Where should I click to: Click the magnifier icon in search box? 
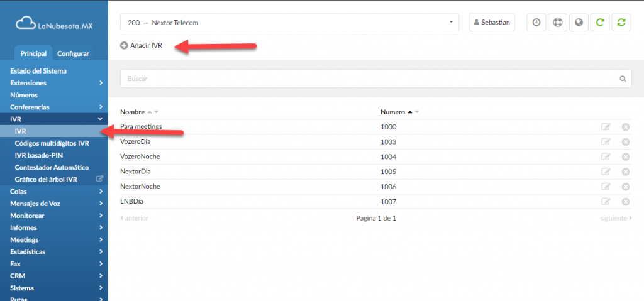click(x=623, y=79)
